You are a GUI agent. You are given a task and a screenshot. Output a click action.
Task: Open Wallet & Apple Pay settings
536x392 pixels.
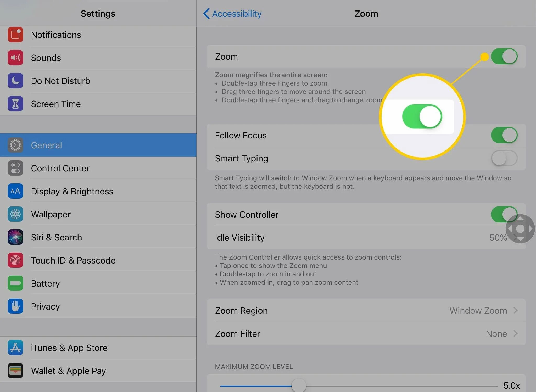point(68,371)
